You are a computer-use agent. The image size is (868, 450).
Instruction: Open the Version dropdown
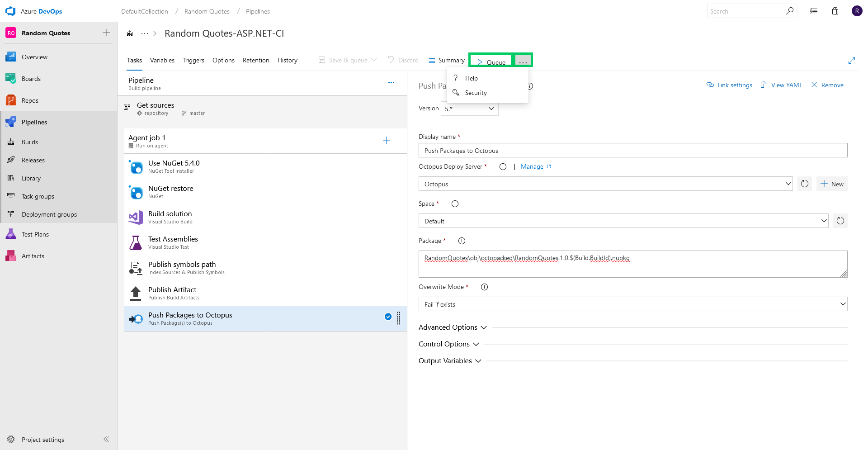tap(470, 109)
